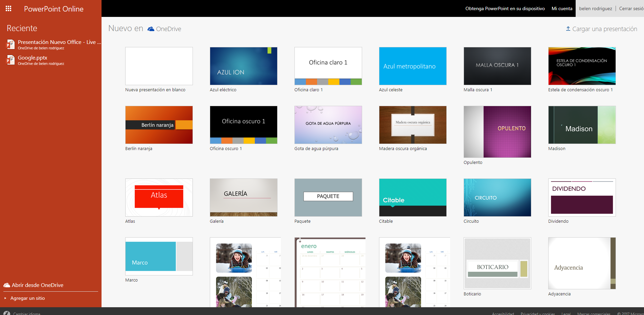The image size is (644, 315).
Task: Select the PowerPoint Online home icon area
Action: pyautogui.click(x=53, y=9)
